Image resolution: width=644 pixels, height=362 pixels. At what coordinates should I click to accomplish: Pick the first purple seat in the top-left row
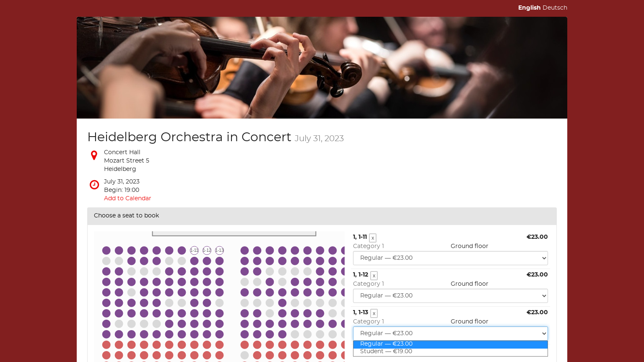[x=106, y=251]
